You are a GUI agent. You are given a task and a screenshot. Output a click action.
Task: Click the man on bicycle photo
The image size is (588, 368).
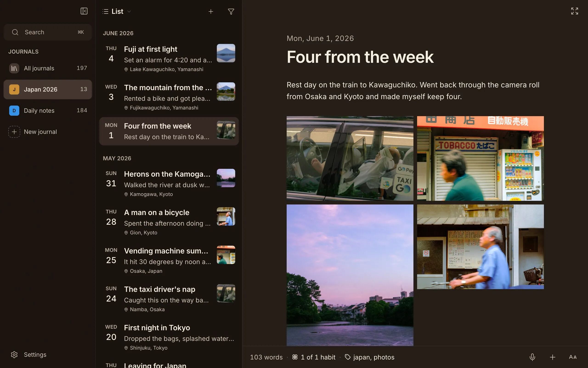[x=480, y=247]
